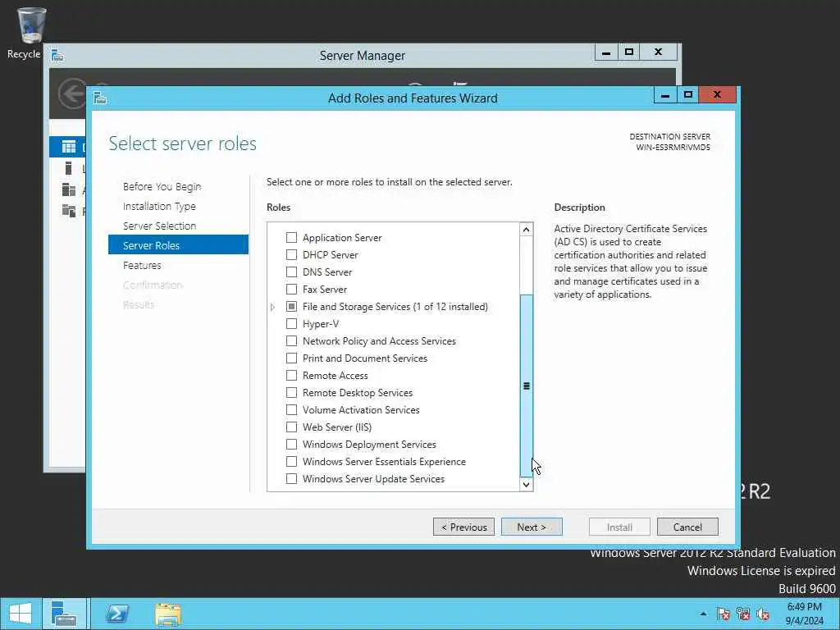Viewport: 840px width, 630px height.
Task: Select the Hyper-V role label text
Action: [321, 323]
